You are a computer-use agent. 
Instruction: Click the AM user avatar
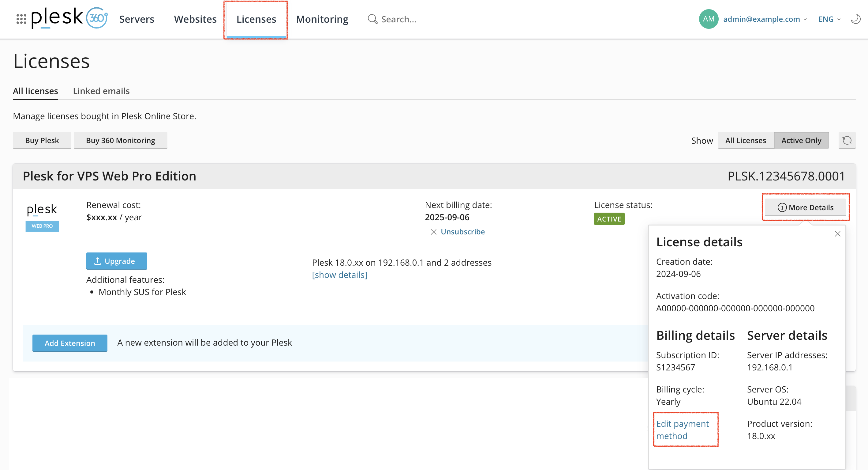click(708, 19)
